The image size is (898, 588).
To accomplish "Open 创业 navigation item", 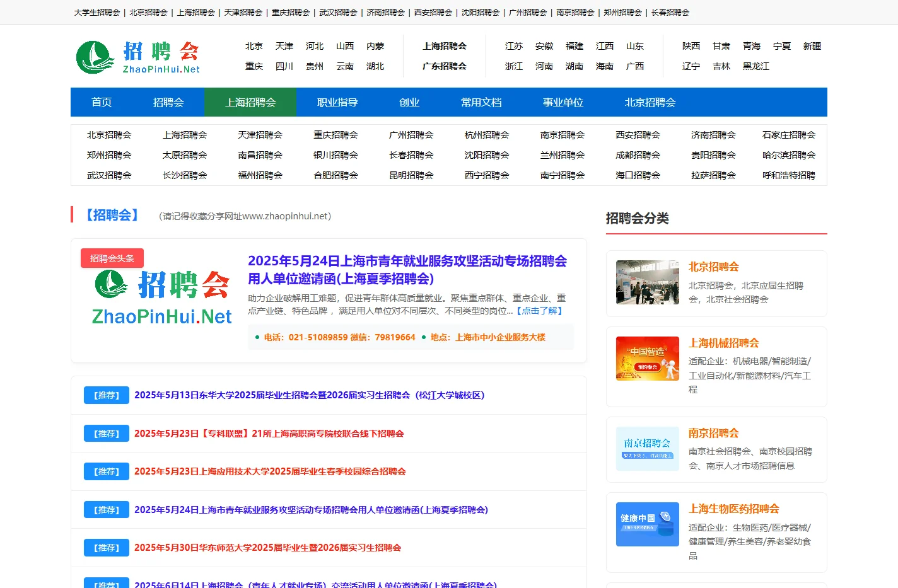I will tap(409, 102).
